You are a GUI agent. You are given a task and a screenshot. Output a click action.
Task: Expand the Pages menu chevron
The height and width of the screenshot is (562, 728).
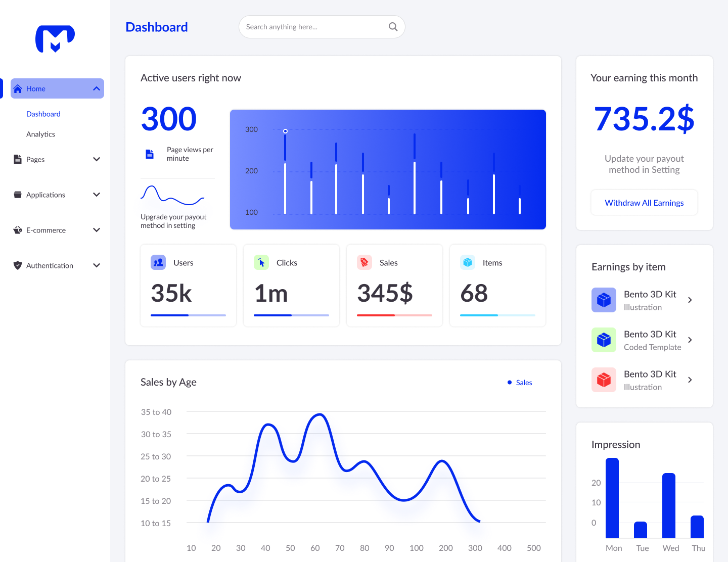pos(97,159)
